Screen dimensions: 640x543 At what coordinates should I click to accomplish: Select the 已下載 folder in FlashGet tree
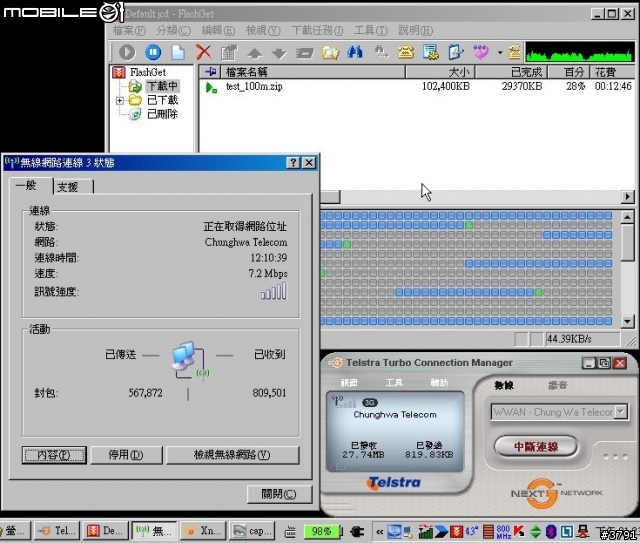tap(162, 100)
